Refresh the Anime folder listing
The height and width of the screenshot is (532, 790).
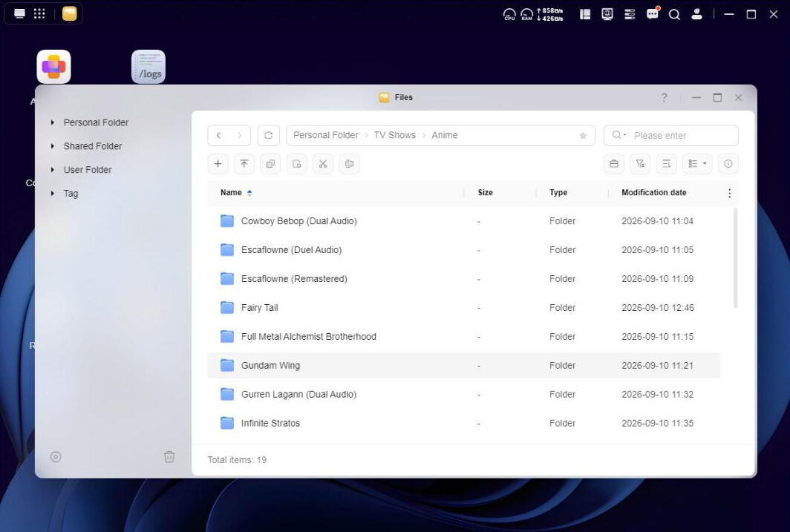269,135
